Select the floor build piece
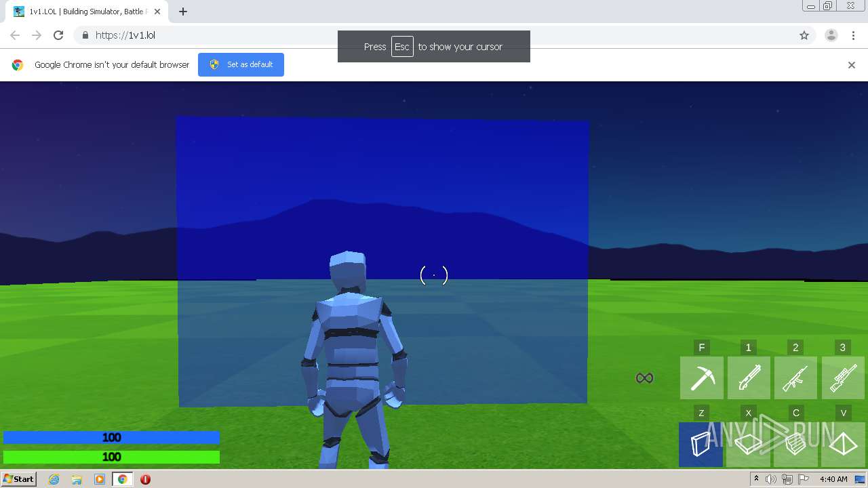The image size is (868, 488). [x=749, y=445]
